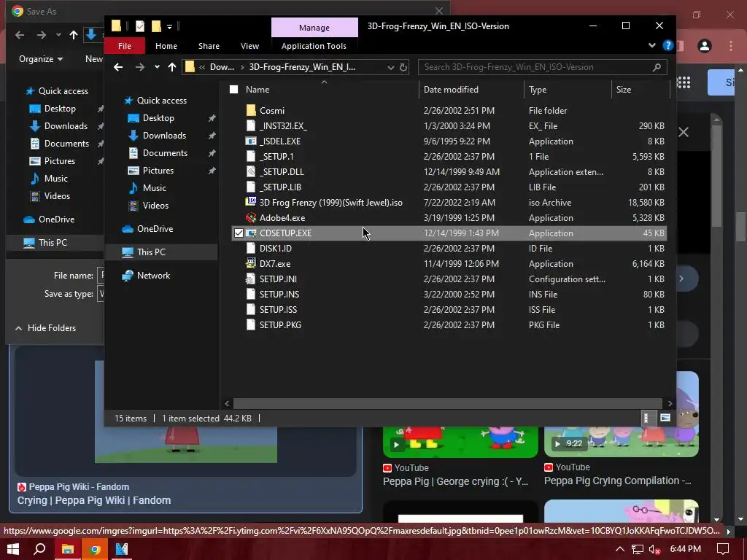Screen dimensions: 747x560
Task: Open Organize dropdown in Save As dialog
Action: tap(41, 59)
